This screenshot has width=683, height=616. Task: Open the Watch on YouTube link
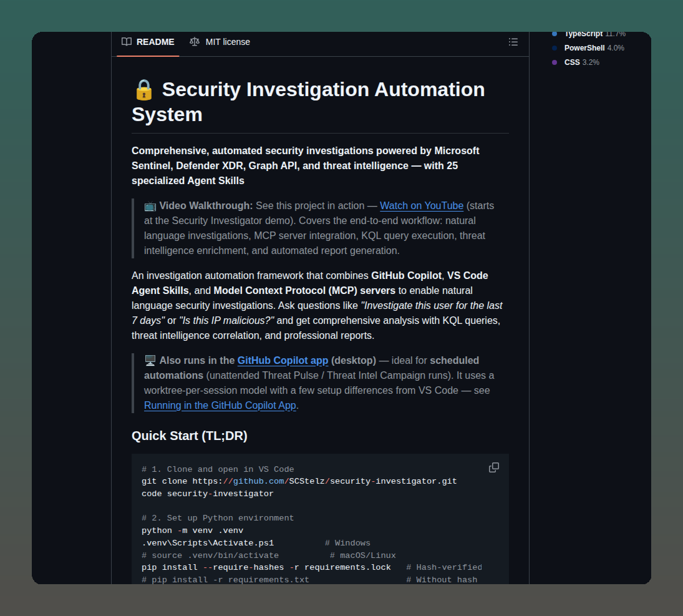click(x=421, y=206)
